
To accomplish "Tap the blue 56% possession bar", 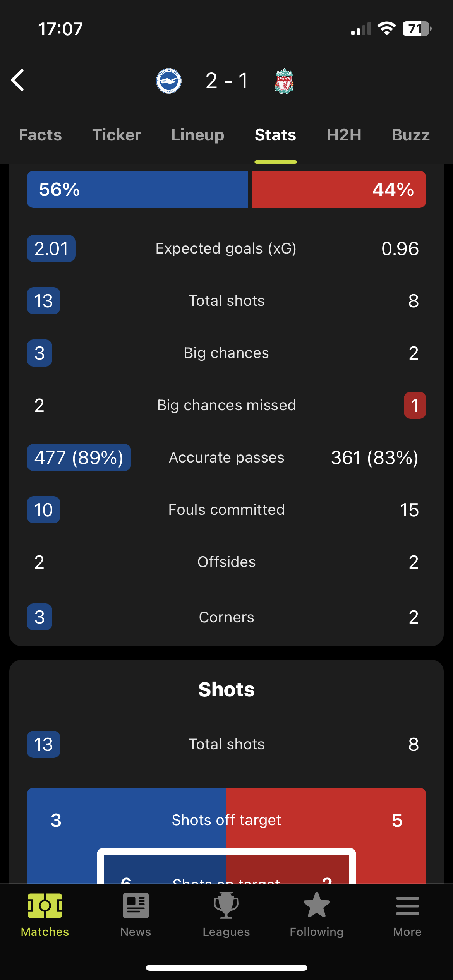I will (x=137, y=189).
